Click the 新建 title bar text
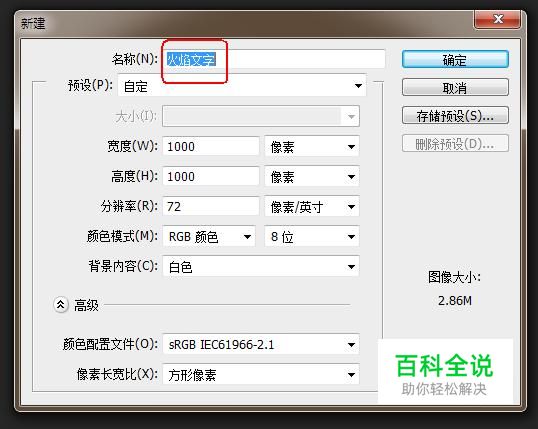Image resolution: width=538 pixels, height=429 pixels. point(33,24)
